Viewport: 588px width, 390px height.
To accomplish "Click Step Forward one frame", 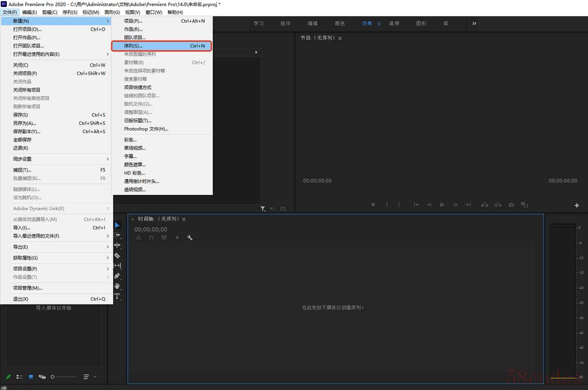I will click(x=455, y=205).
